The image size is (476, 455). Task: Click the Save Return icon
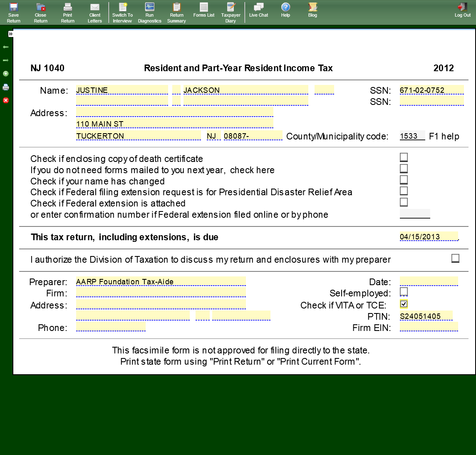click(13, 12)
